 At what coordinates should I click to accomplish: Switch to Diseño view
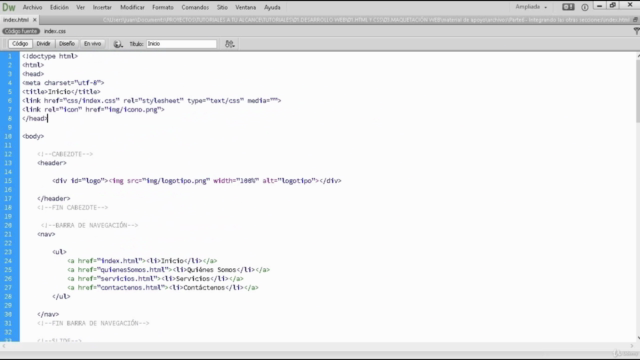pyautogui.click(x=67, y=44)
